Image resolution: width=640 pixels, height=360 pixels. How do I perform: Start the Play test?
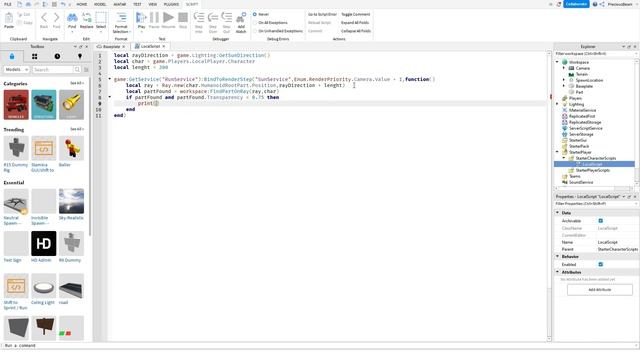pos(141,18)
